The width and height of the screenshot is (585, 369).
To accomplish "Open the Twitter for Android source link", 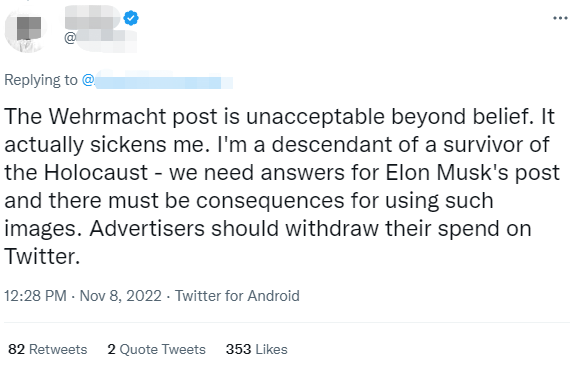I will click(x=237, y=295).
